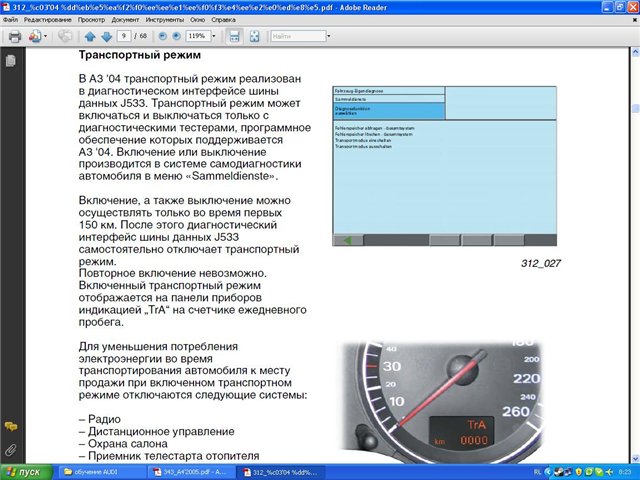Open the Comments panel icon in the sidebar
The width and height of the screenshot is (640, 480).
(x=11, y=427)
